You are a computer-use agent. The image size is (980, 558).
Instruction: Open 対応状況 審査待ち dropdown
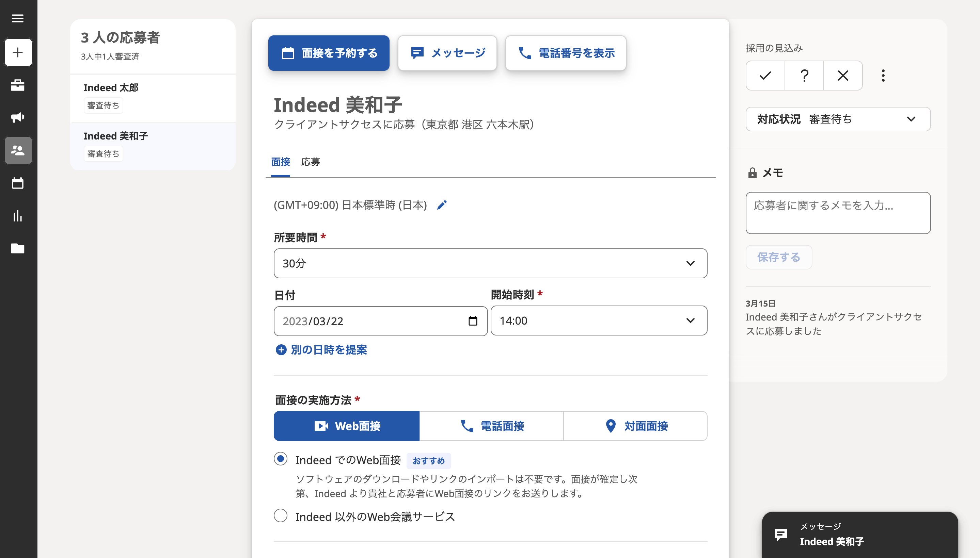click(838, 119)
